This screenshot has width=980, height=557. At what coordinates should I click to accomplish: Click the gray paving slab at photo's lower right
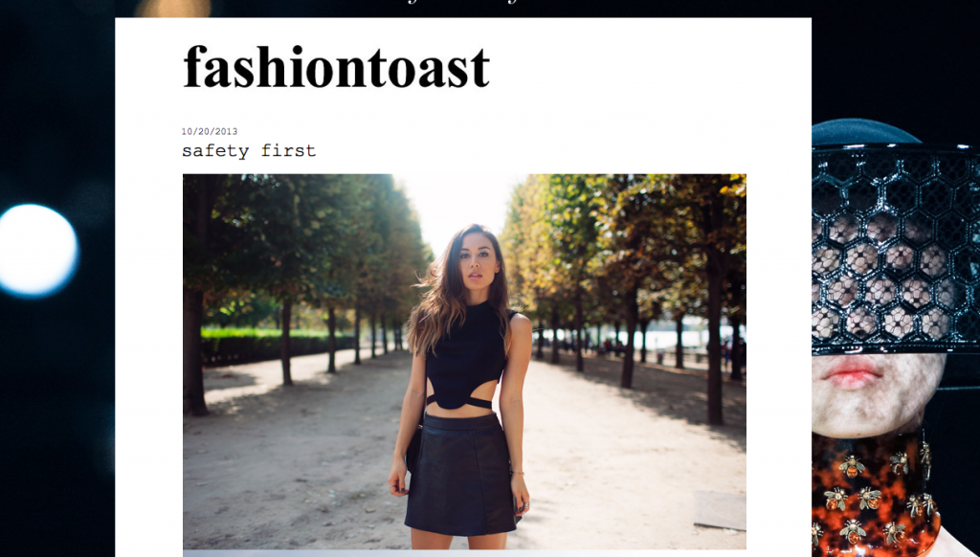720,510
